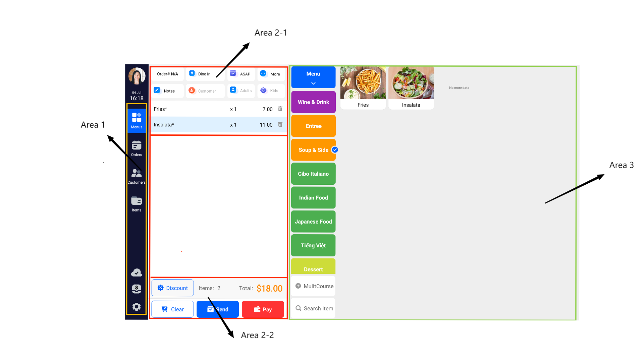This screenshot has height=362, width=644.
Task: Toggle the ASAP delivery option
Action: pyautogui.click(x=240, y=74)
